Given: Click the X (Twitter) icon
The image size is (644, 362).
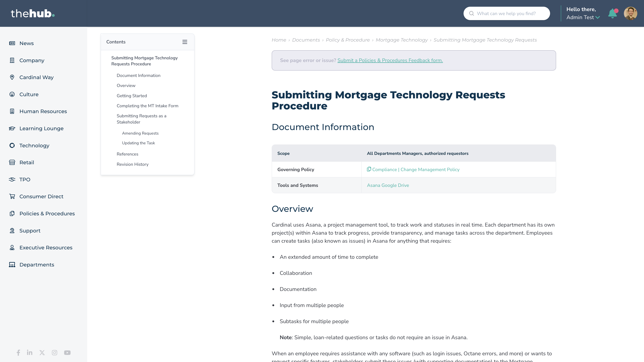Looking at the screenshot, I should click(x=42, y=352).
